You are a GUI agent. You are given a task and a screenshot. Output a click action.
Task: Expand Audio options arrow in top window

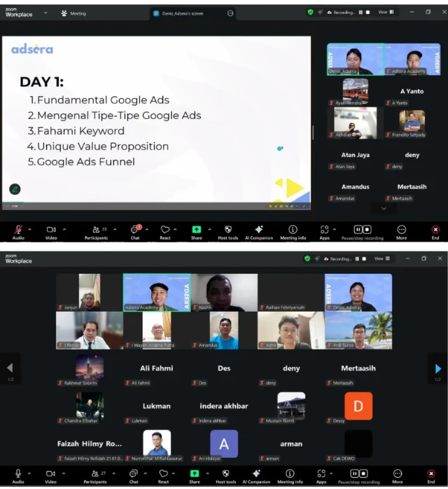tap(29, 229)
